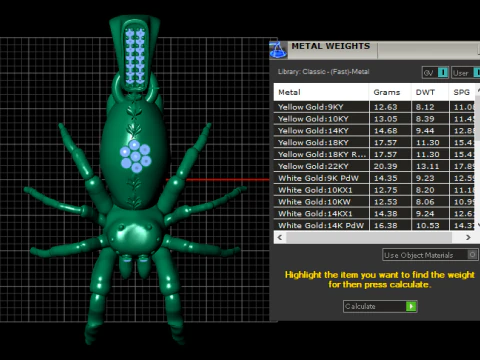
Task: Click the DWT column header
Action: coord(430,92)
